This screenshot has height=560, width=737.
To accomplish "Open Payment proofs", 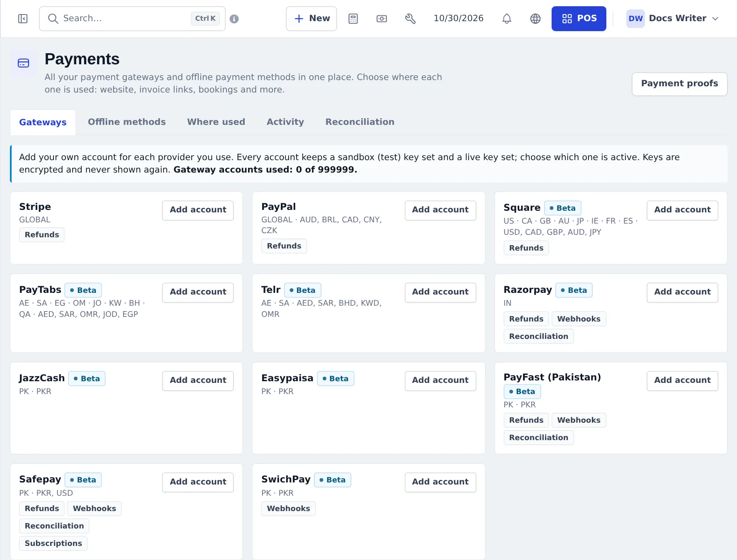I will (x=679, y=84).
